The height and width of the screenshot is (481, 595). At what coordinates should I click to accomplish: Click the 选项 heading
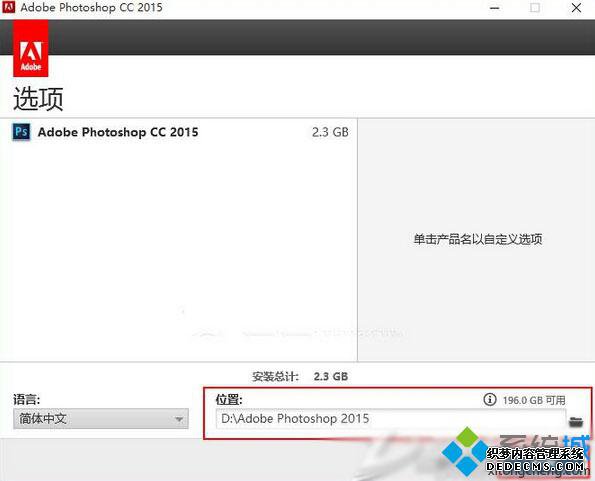pos(38,99)
